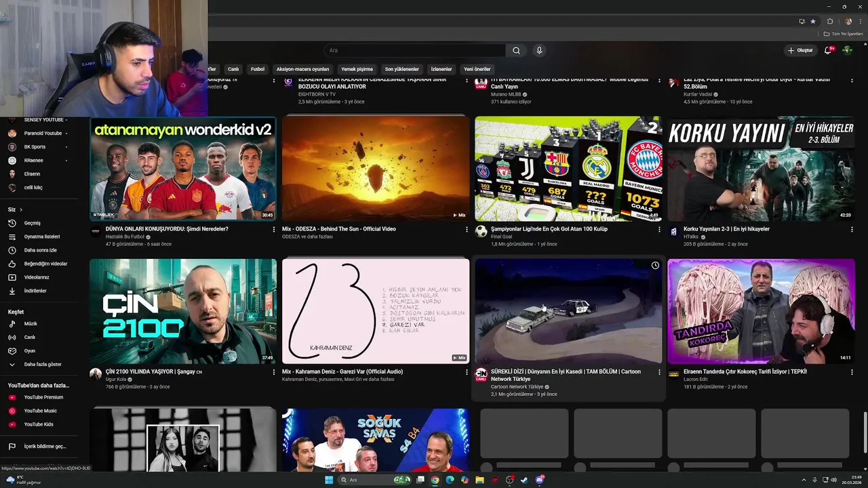The image size is (868, 488).
Task: Select the Son yüklenenler chip
Action: tap(402, 69)
